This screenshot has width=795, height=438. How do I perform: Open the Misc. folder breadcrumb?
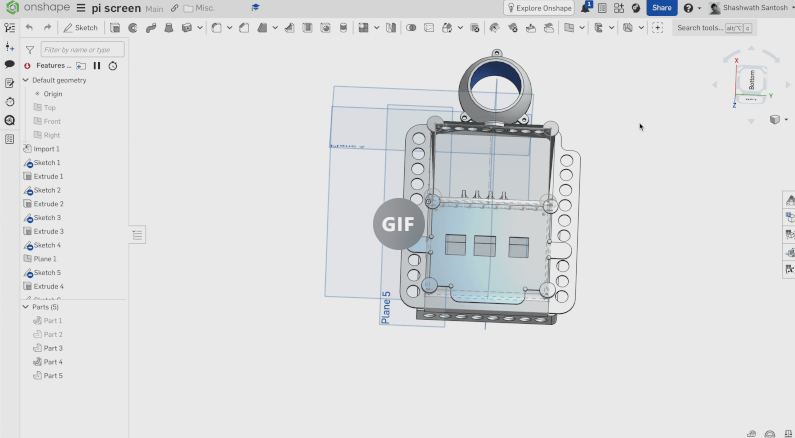[x=199, y=8]
